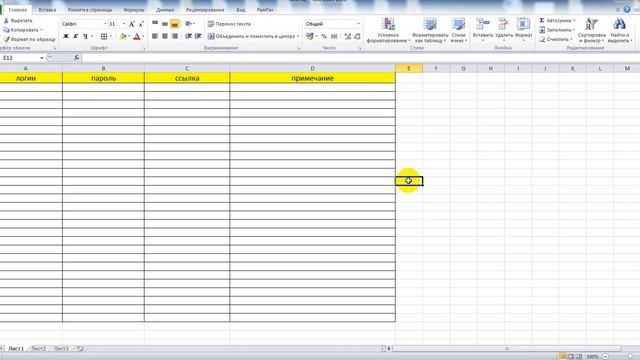Apply the percent style format
Viewport: 640px width, 360px height.
tap(324, 36)
